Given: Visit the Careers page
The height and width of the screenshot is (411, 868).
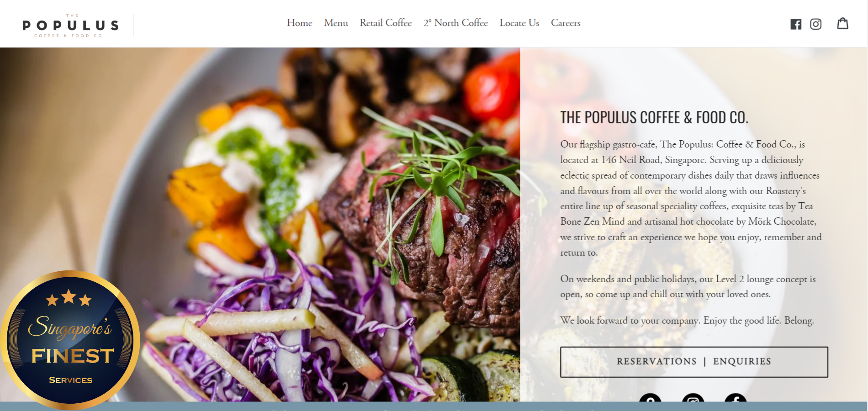Looking at the screenshot, I should 566,23.
